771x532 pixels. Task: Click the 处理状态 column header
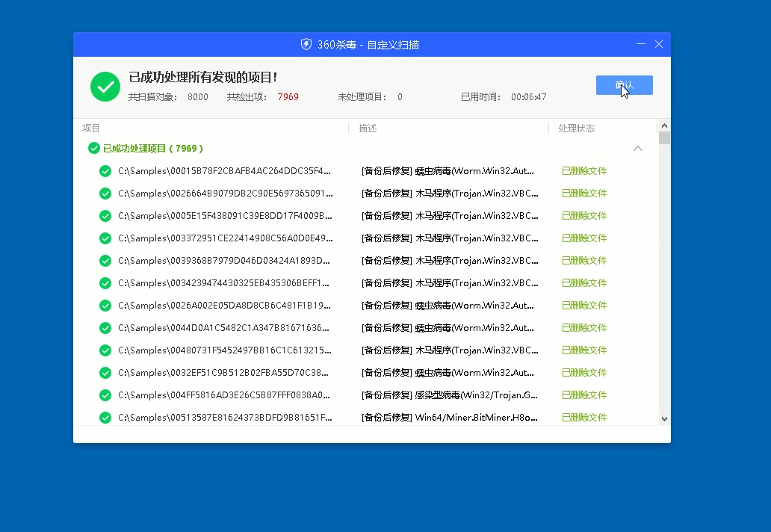click(x=576, y=129)
